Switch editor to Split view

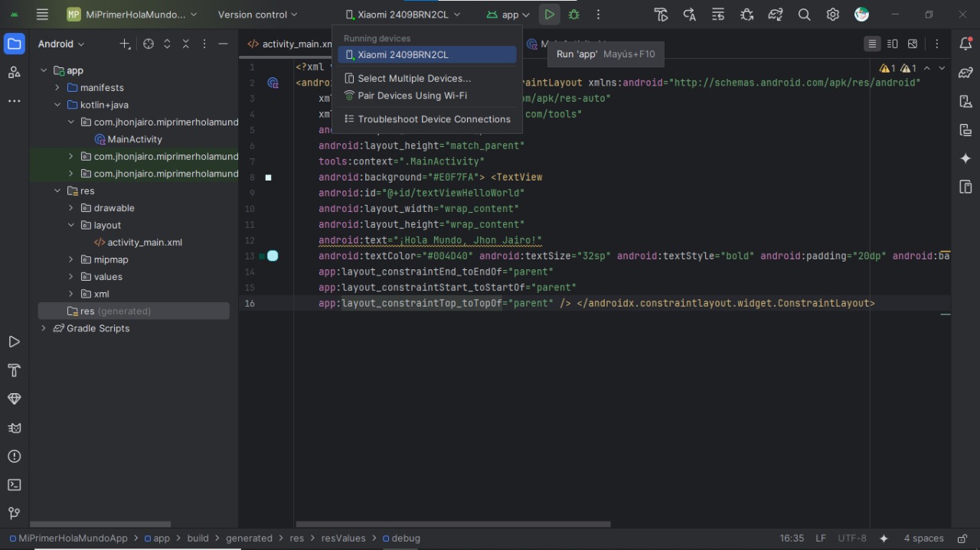tap(892, 44)
